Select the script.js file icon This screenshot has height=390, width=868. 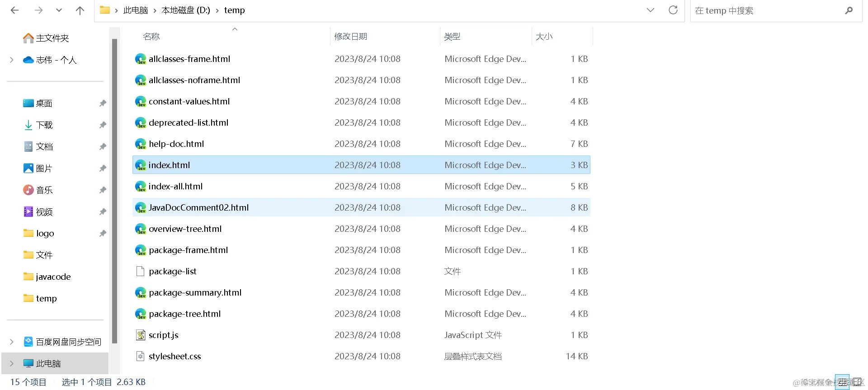coord(141,335)
